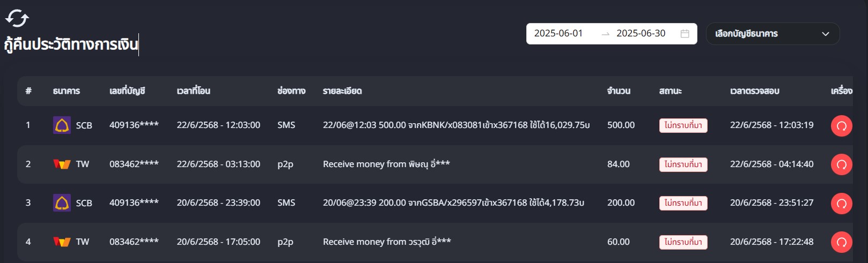Open the calendar icon in date range

[x=685, y=34]
